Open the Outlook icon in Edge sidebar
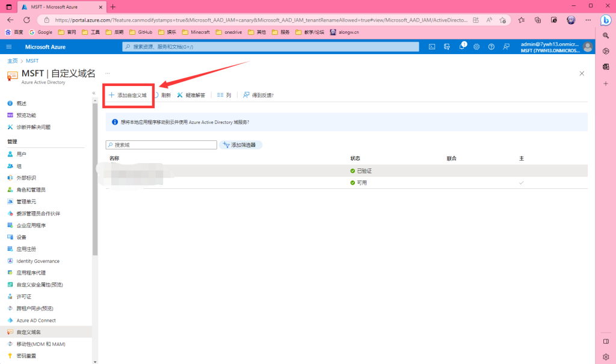 pyautogui.click(x=606, y=67)
